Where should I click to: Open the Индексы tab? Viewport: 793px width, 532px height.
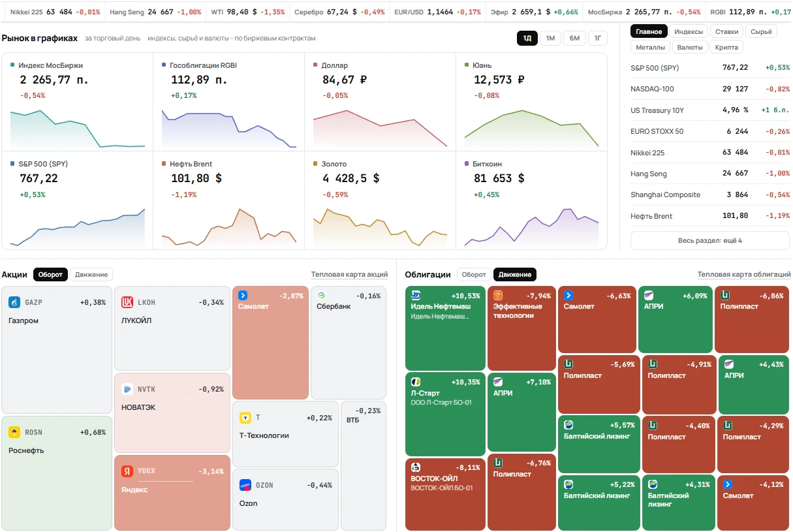pyautogui.click(x=689, y=31)
